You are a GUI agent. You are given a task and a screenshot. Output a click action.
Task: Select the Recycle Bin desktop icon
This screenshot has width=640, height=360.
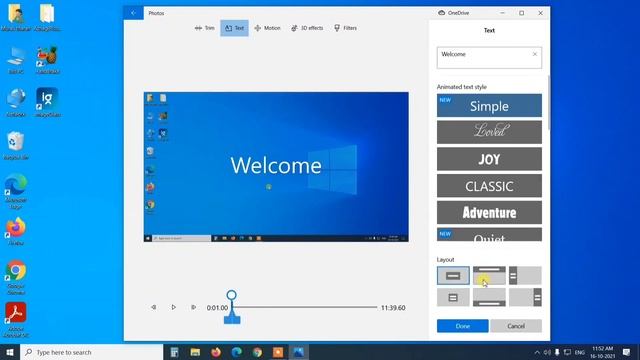pos(16,146)
